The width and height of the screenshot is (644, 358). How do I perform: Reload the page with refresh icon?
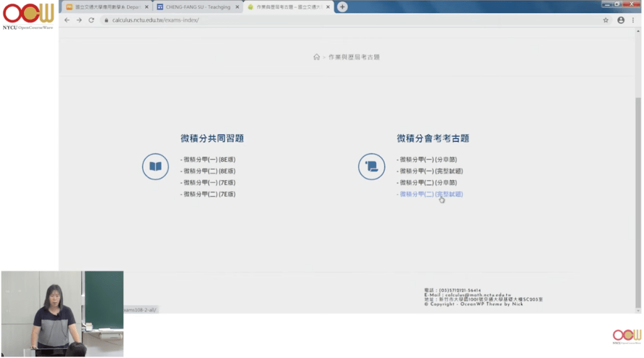[x=91, y=20]
